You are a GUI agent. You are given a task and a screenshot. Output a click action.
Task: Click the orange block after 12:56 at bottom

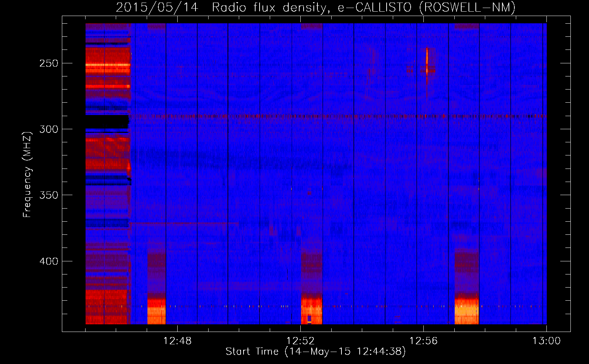point(467,311)
